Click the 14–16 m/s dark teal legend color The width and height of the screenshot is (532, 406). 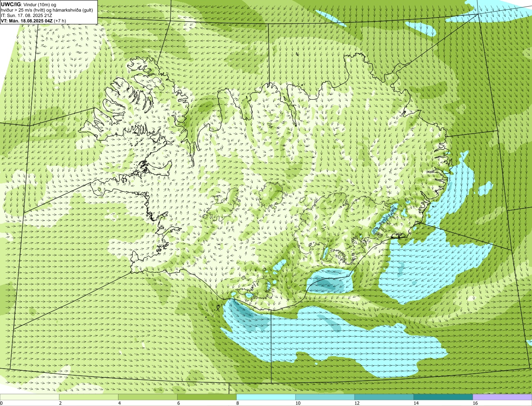coord(443,397)
